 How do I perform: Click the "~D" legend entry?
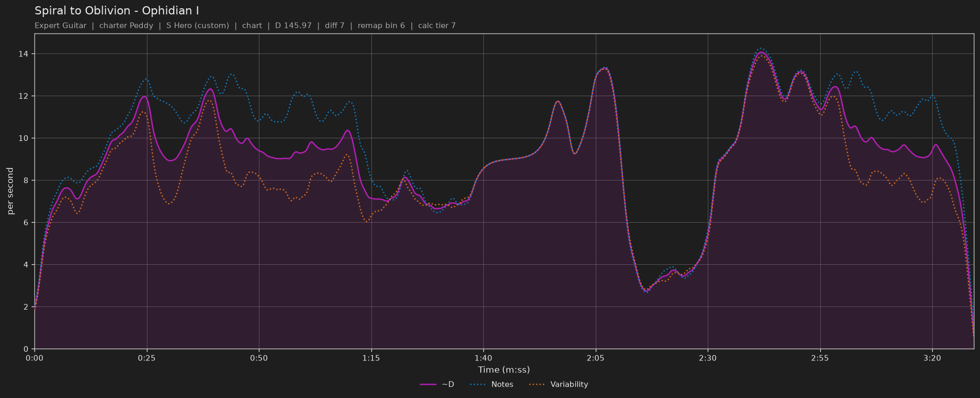coord(437,385)
